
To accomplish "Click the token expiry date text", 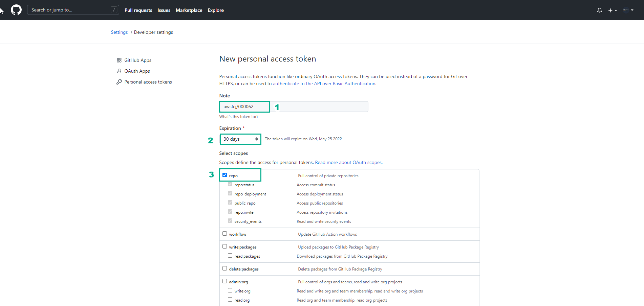I will click(x=303, y=139).
